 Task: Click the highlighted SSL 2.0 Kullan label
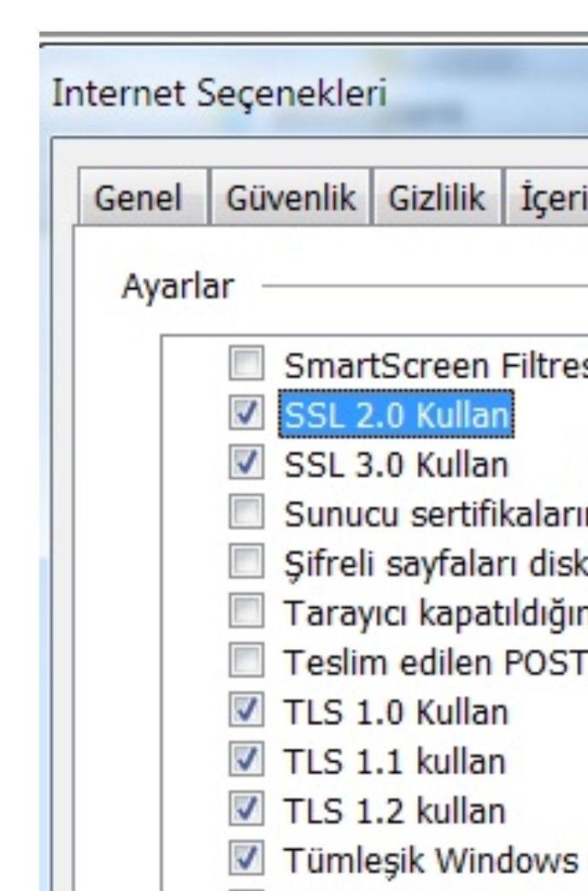[x=396, y=416]
